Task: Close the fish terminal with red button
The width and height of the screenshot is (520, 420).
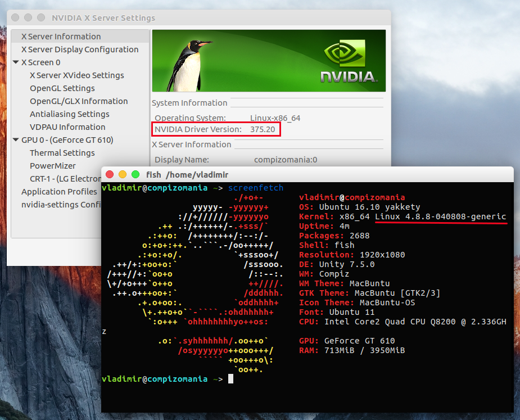Action: pyautogui.click(x=110, y=174)
